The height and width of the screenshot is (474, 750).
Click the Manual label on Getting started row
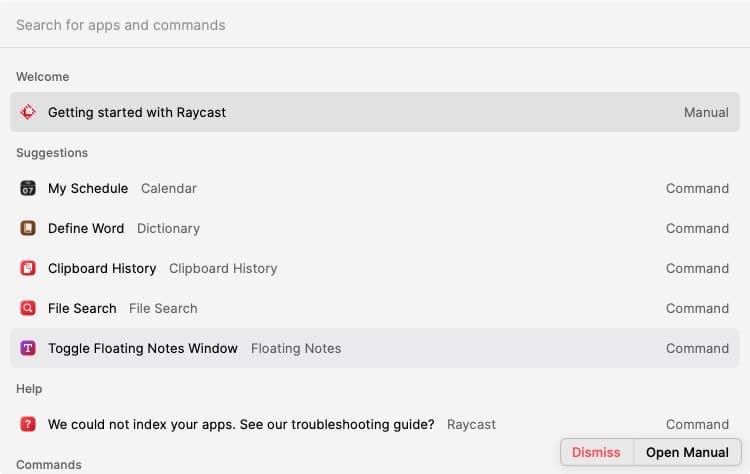click(706, 112)
